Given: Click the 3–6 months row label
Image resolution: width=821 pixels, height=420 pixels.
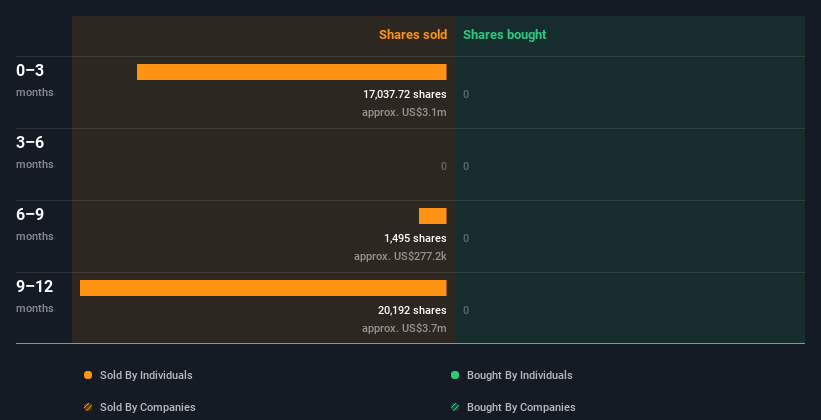Looking at the screenshot, I should (x=35, y=152).
